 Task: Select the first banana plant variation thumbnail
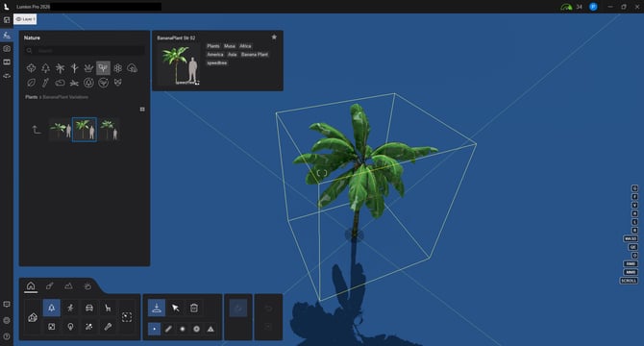click(60, 130)
